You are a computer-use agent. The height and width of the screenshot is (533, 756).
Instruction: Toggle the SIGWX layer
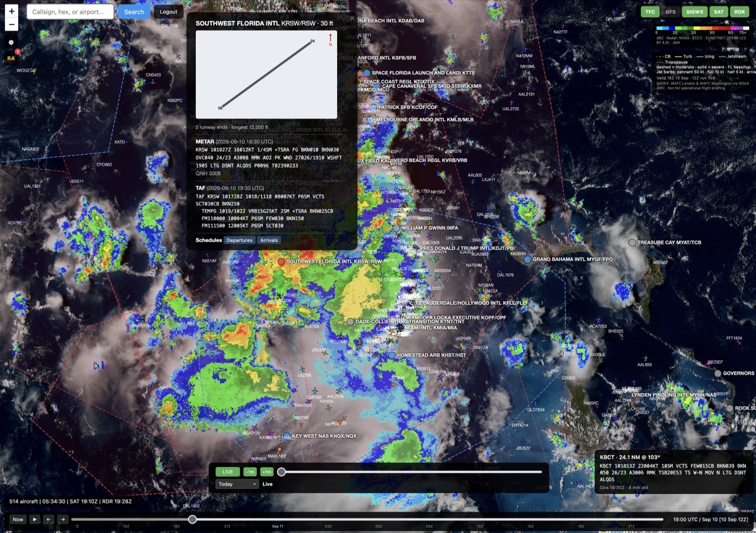click(694, 11)
